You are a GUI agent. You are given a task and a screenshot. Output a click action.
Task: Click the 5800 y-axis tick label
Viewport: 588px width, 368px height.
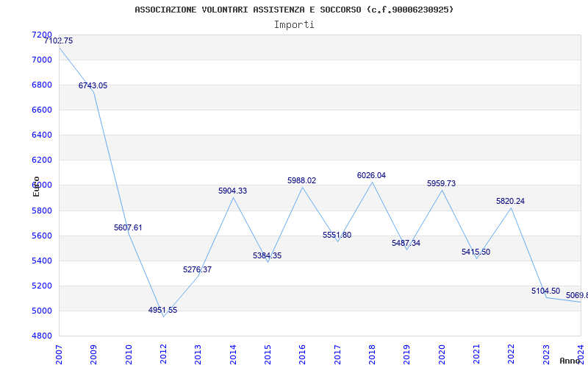pos(42,210)
